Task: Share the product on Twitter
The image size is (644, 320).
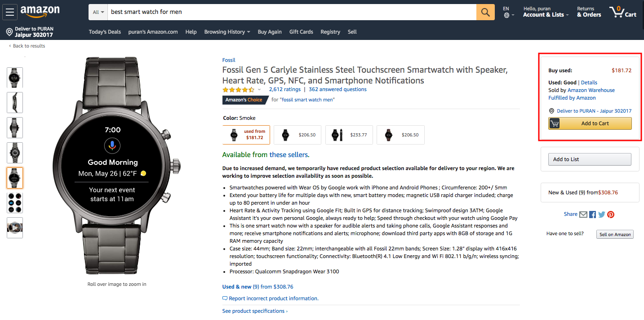Action: coord(602,215)
